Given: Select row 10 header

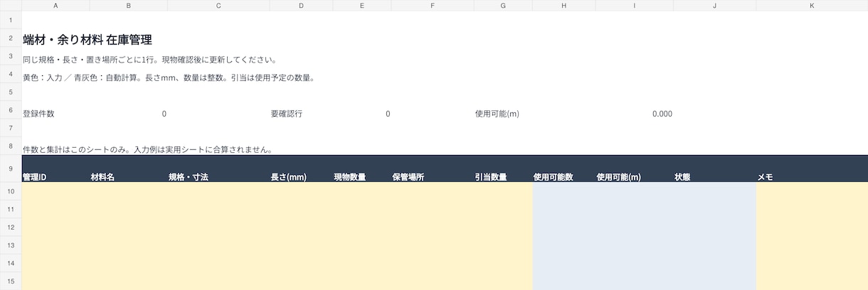Looking at the screenshot, I should (x=11, y=191).
